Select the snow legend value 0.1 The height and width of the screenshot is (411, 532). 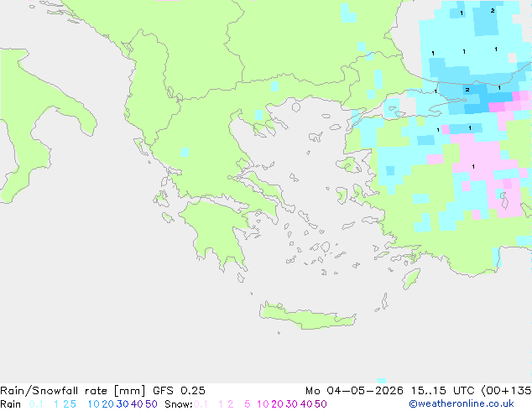pyautogui.click(x=201, y=404)
